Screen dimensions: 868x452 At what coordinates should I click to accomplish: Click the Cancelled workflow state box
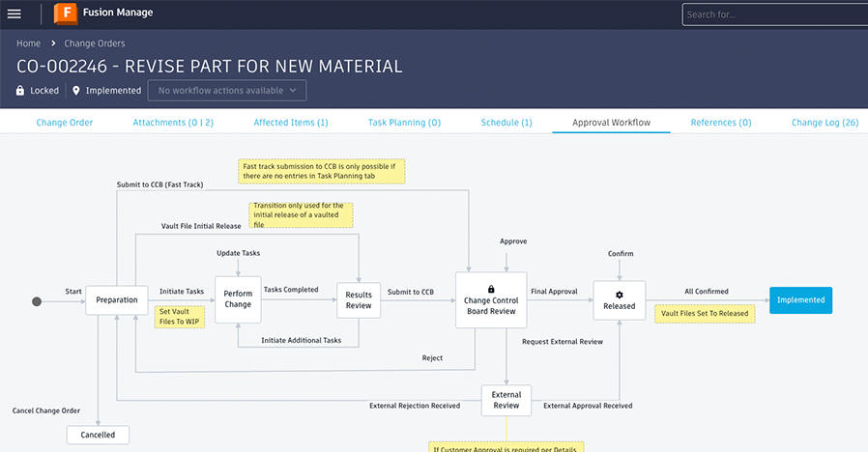(x=98, y=435)
